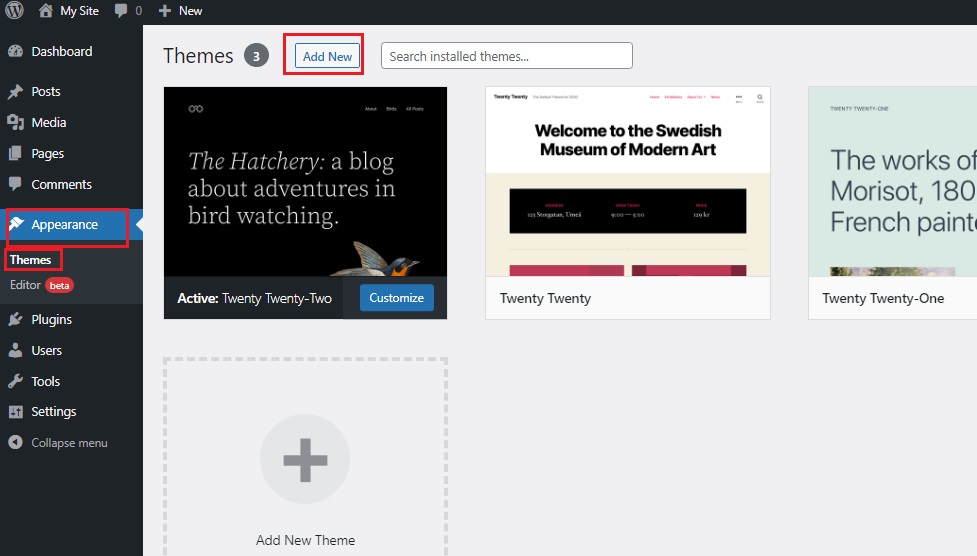Open the Plugins menu
The image size is (977, 556).
pyautogui.click(x=51, y=320)
